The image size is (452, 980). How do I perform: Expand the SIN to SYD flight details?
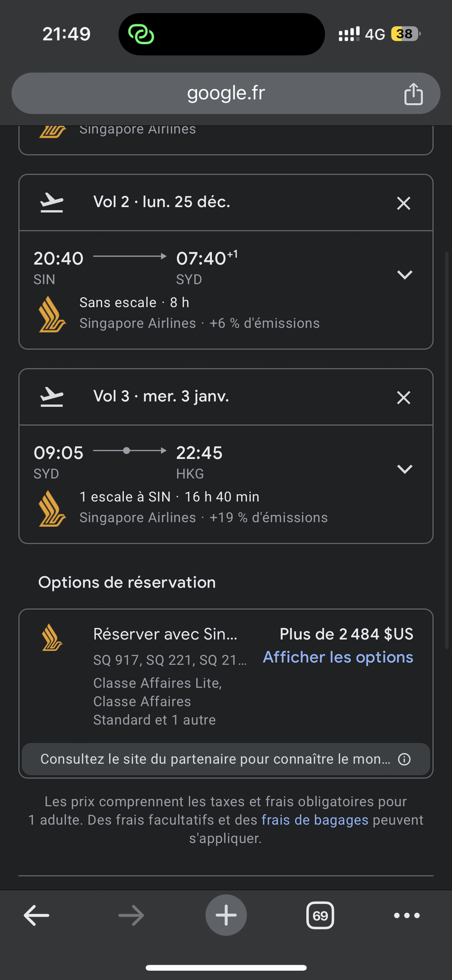pos(404,275)
